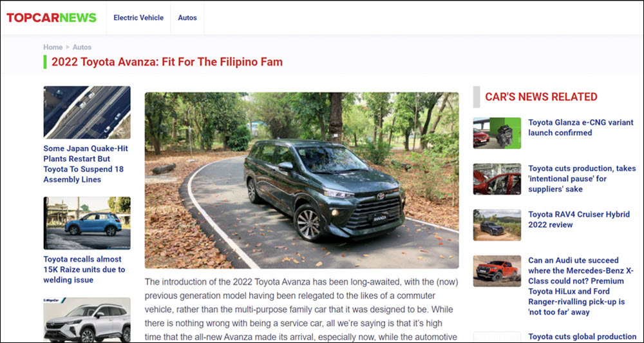This screenshot has height=343, width=644.
Task: Open Toyota 'intentional pause' production story
Action: [x=582, y=179]
